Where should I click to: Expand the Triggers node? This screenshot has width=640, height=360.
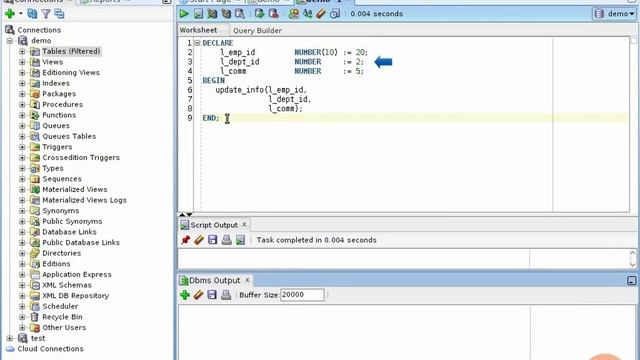pos(22,147)
